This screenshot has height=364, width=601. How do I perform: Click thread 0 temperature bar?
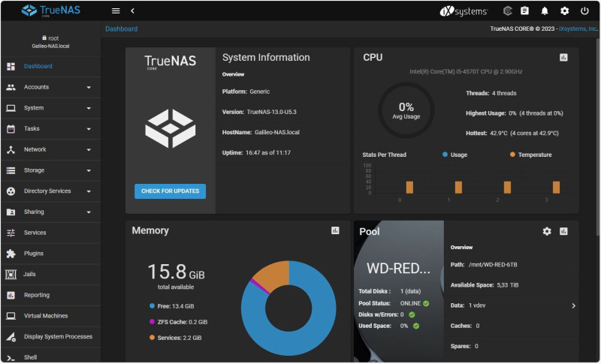click(x=409, y=188)
